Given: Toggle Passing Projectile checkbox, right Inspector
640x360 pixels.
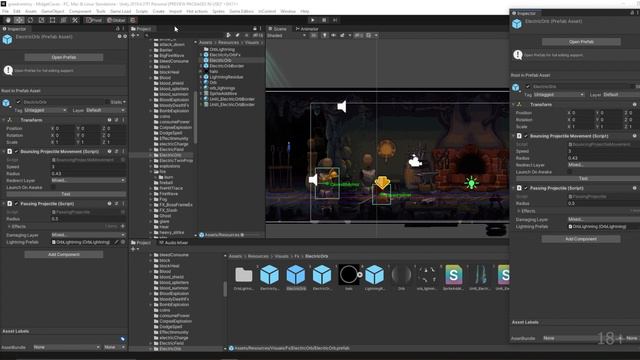Looking at the screenshot, I should coord(526,188).
